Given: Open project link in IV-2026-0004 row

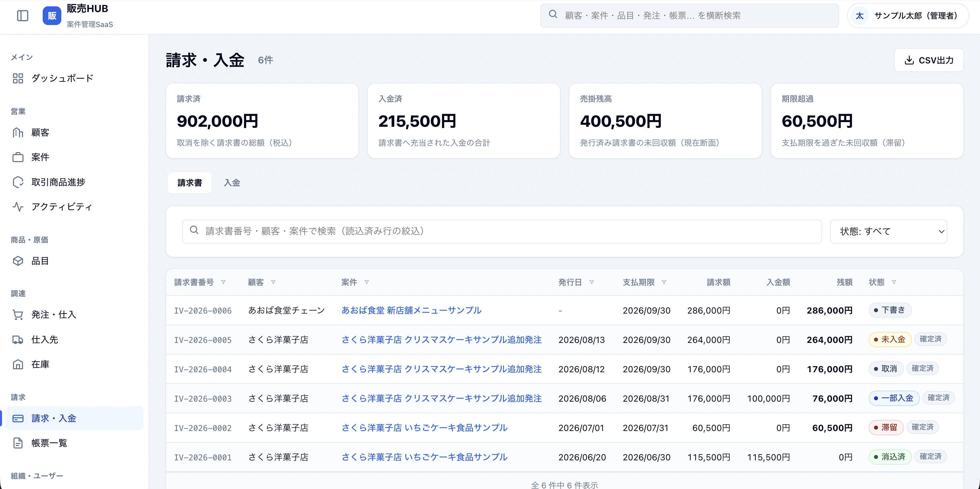Looking at the screenshot, I should (x=441, y=369).
